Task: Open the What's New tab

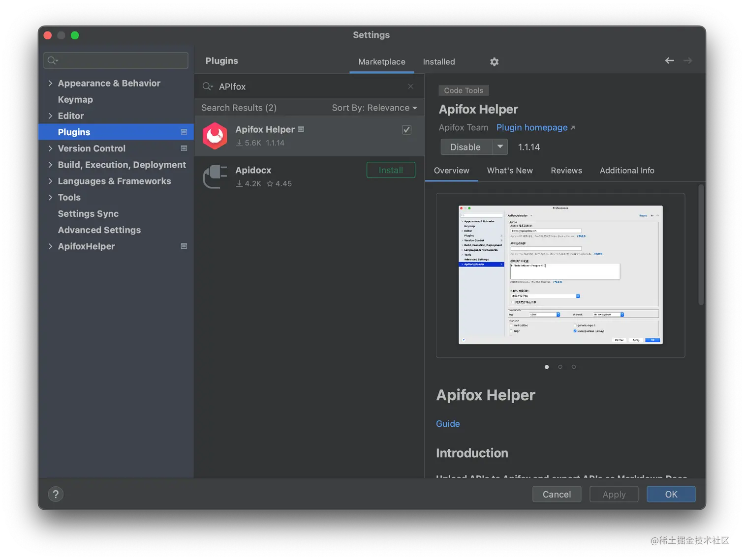Action: 510,171
